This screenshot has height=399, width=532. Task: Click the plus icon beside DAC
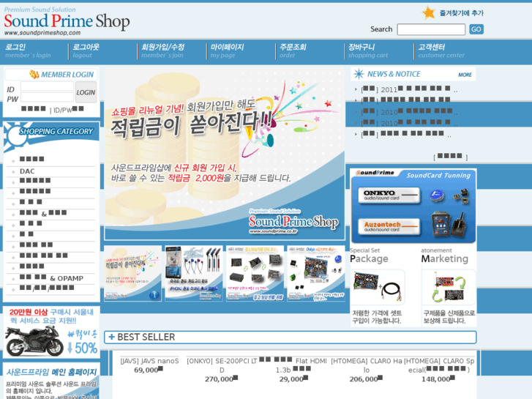[13, 172]
